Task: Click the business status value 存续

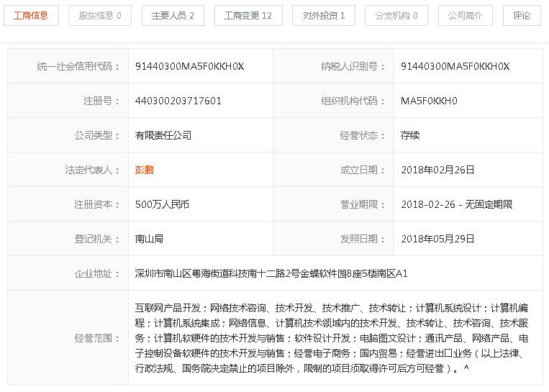Action: click(409, 135)
